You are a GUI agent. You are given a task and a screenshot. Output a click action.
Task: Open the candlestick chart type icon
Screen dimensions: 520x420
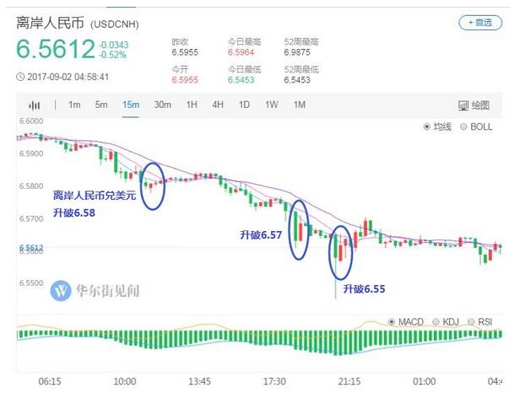35,105
